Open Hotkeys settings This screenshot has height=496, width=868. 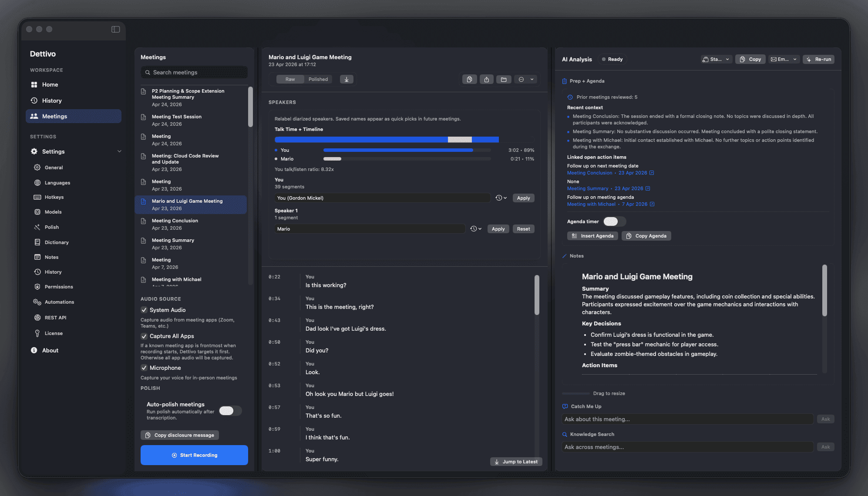(54, 197)
